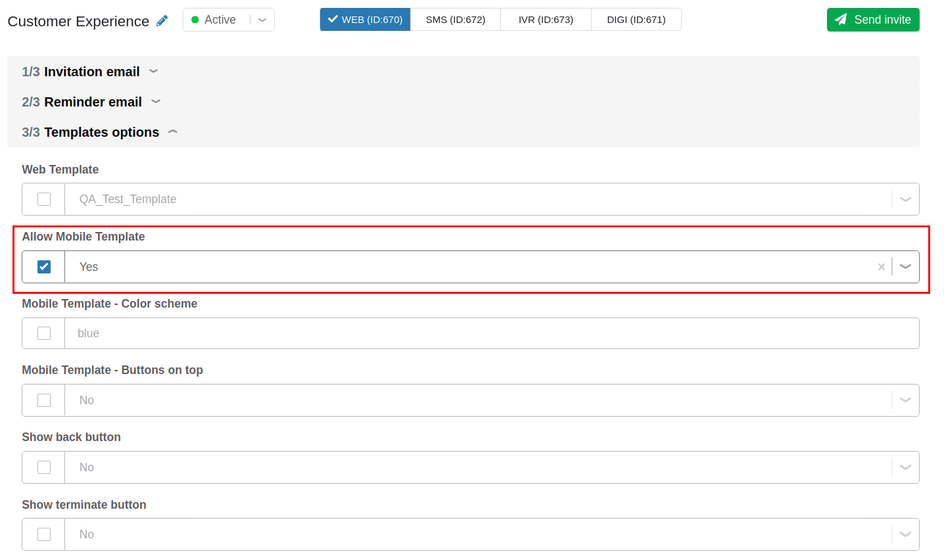This screenshot has height=560, width=944.
Task: Collapse the 3/3 Templates options section
Action: 463,132
